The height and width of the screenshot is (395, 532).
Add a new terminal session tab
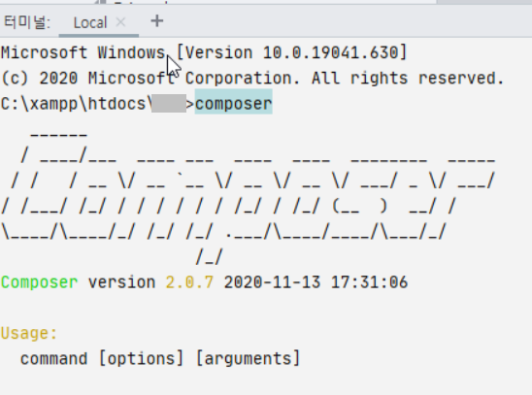click(x=156, y=21)
